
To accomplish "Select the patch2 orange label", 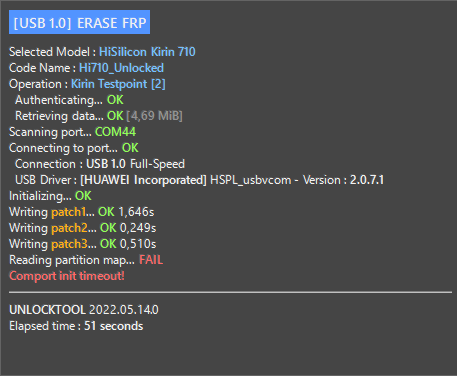I will pyautogui.click(x=69, y=228).
